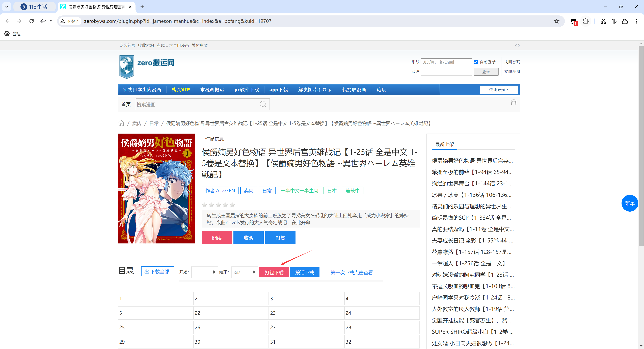This screenshot has width=644, height=349.
Task: Click the scissors extension icon
Action: [603, 21]
